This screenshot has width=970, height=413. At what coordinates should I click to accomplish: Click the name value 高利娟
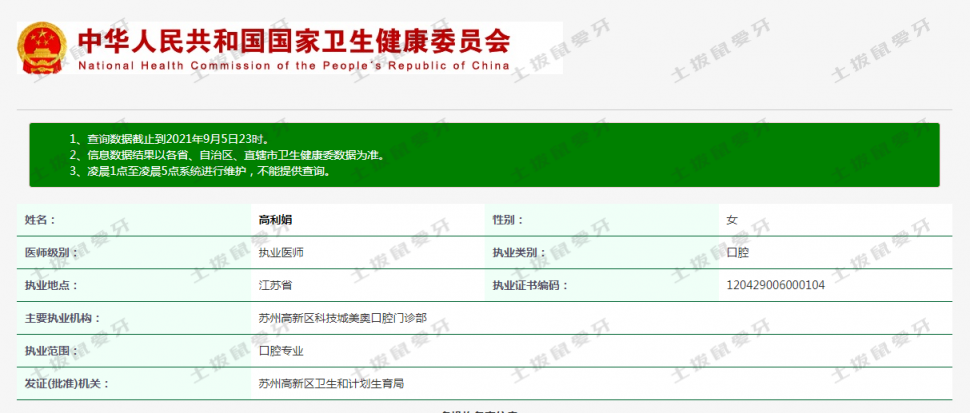[x=275, y=219]
